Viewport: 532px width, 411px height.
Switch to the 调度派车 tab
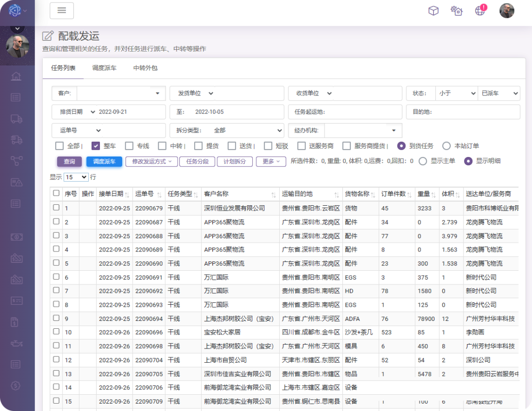(104, 68)
